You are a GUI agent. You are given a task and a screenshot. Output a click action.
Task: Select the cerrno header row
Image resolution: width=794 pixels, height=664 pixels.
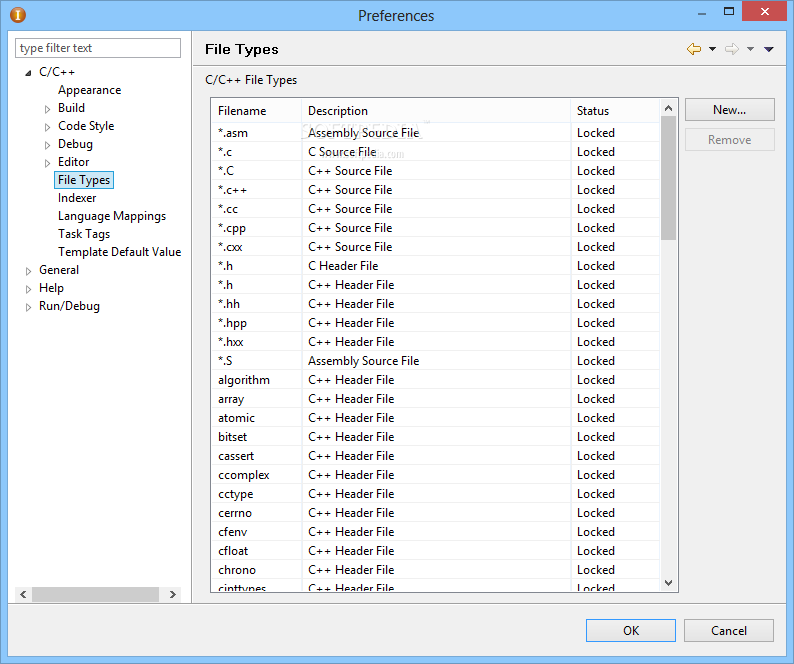point(435,513)
